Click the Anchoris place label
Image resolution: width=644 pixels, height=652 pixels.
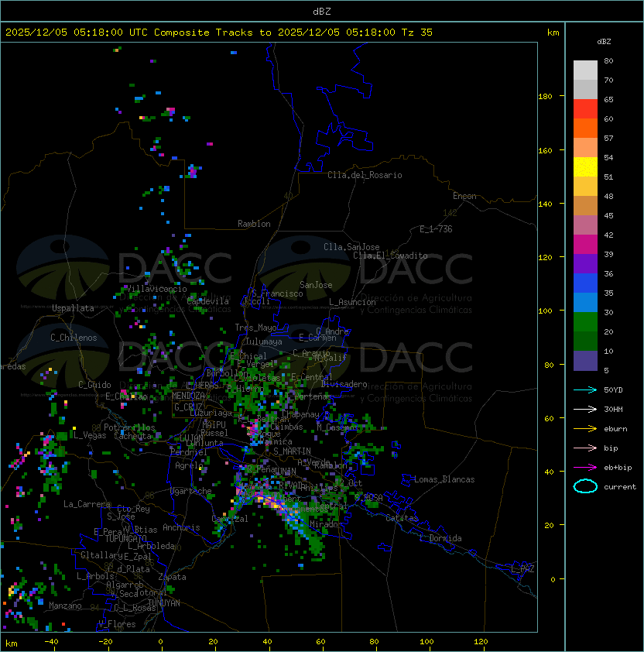click(181, 527)
